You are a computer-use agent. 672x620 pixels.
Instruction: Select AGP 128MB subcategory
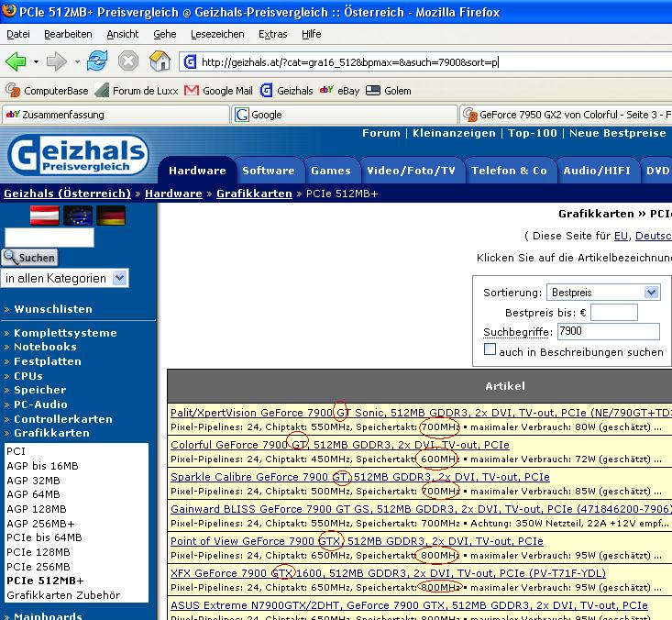pyautogui.click(x=37, y=509)
